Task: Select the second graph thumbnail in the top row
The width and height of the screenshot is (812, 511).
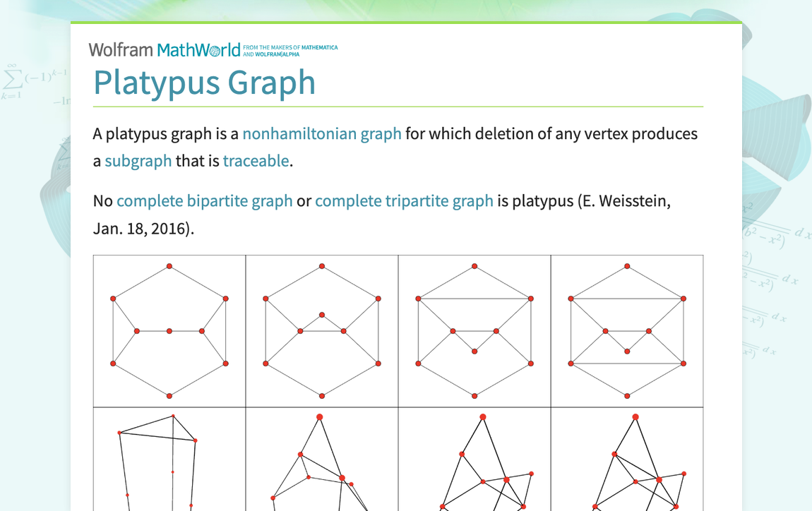Action: click(x=322, y=330)
